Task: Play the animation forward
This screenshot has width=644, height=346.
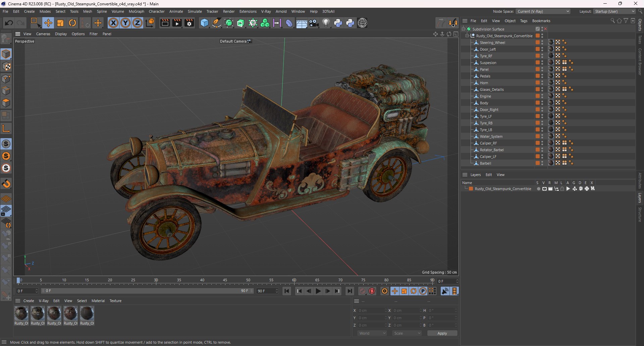Action: pos(318,291)
